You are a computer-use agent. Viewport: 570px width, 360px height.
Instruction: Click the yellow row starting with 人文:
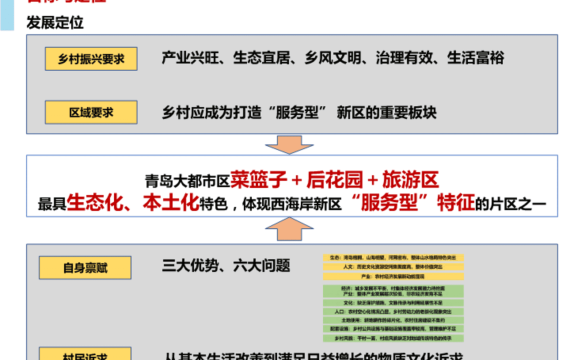coord(393,267)
